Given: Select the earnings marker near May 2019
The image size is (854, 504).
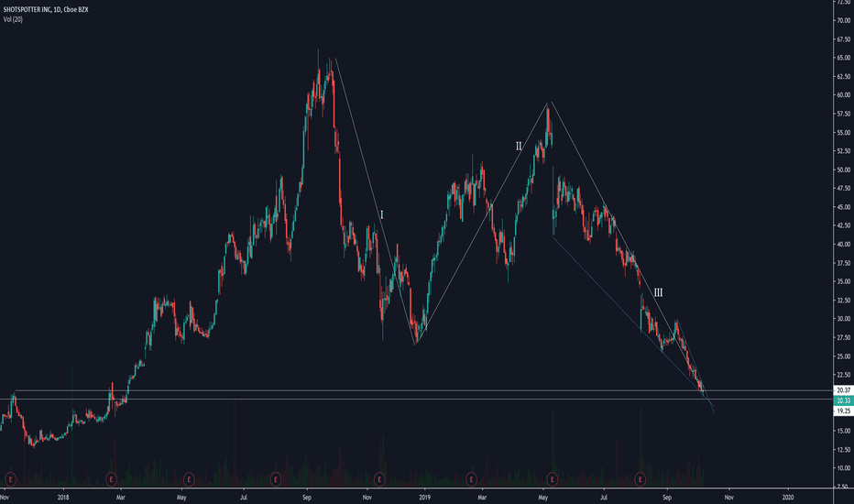Looking at the screenshot, I should pyautogui.click(x=553, y=479).
